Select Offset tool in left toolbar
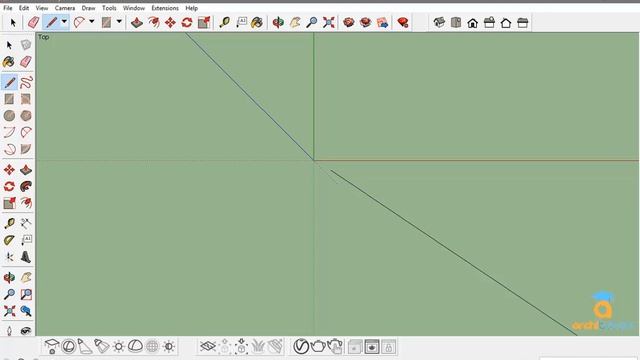Viewport: 640px width, 360px height. pyautogui.click(x=26, y=203)
